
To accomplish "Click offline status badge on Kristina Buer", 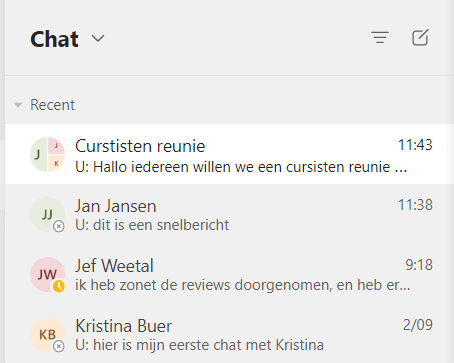I will [59, 346].
